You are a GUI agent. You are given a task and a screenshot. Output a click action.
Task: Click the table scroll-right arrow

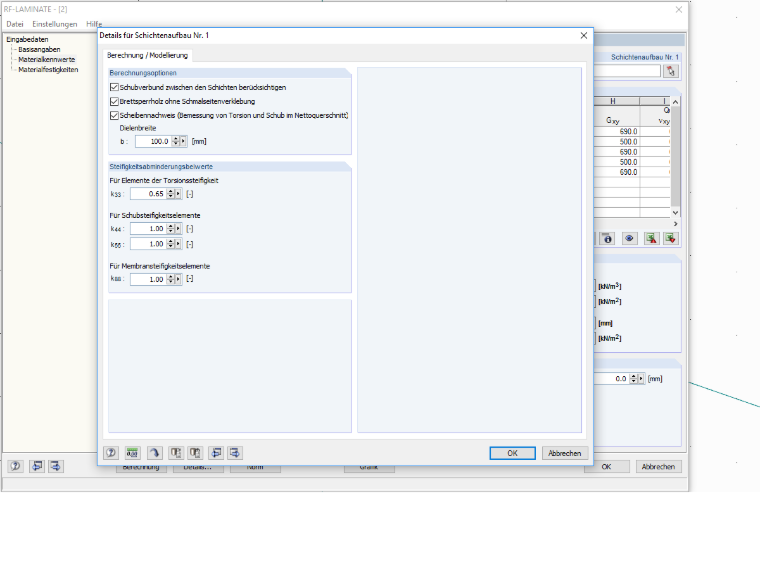coord(675,224)
